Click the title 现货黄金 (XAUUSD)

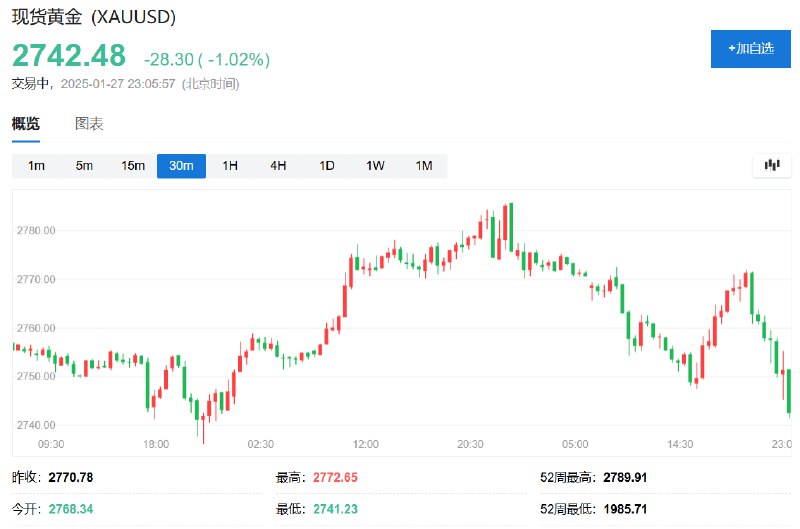tap(94, 17)
